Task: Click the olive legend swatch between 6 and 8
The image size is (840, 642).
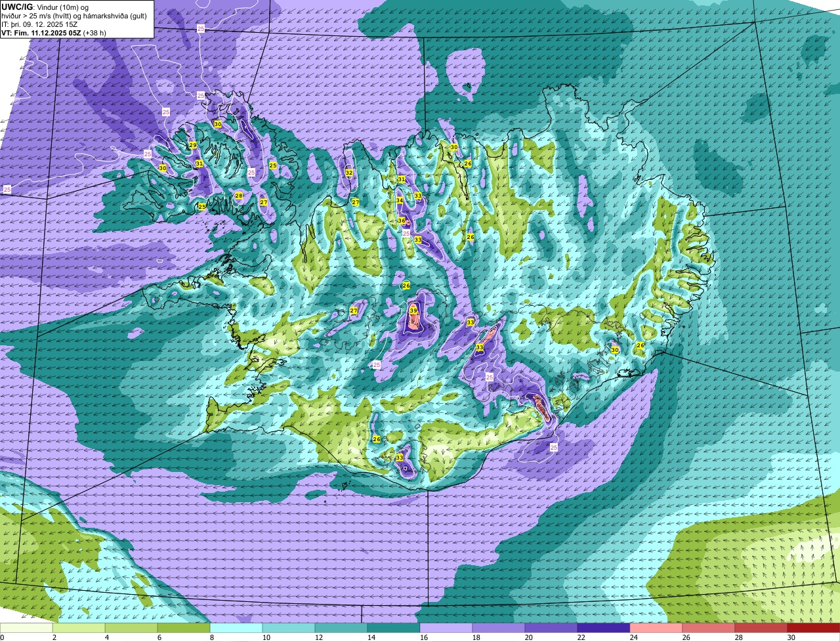Action: [x=184, y=628]
